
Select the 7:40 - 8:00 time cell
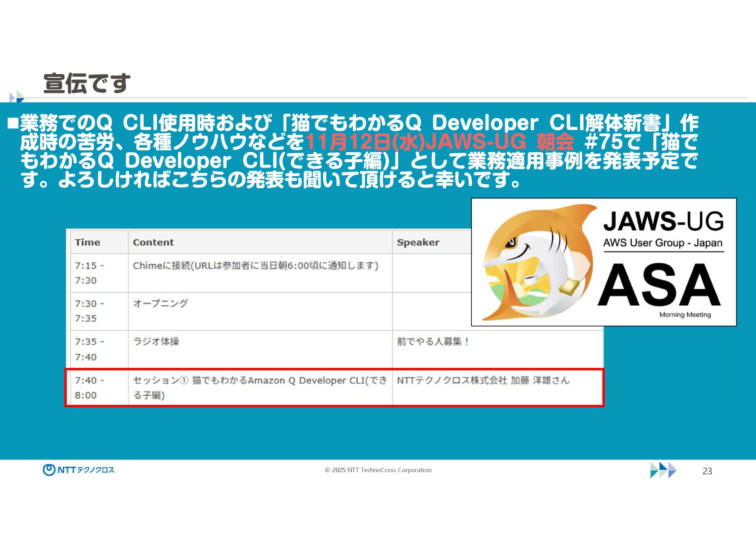point(99,388)
